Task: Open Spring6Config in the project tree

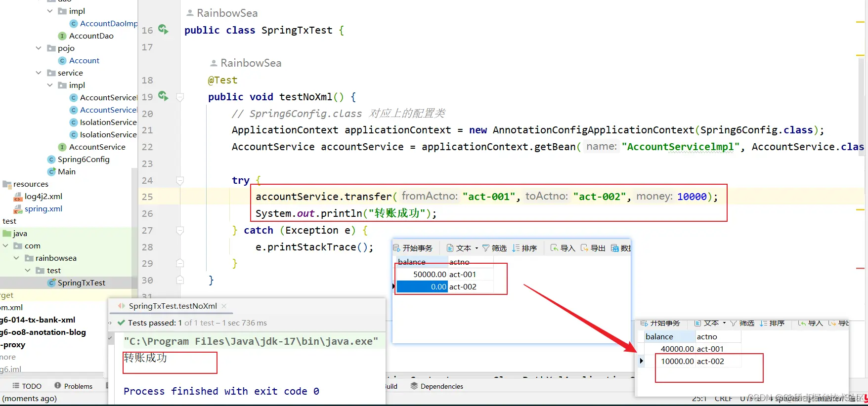Action: pyautogui.click(x=84, y=159)
